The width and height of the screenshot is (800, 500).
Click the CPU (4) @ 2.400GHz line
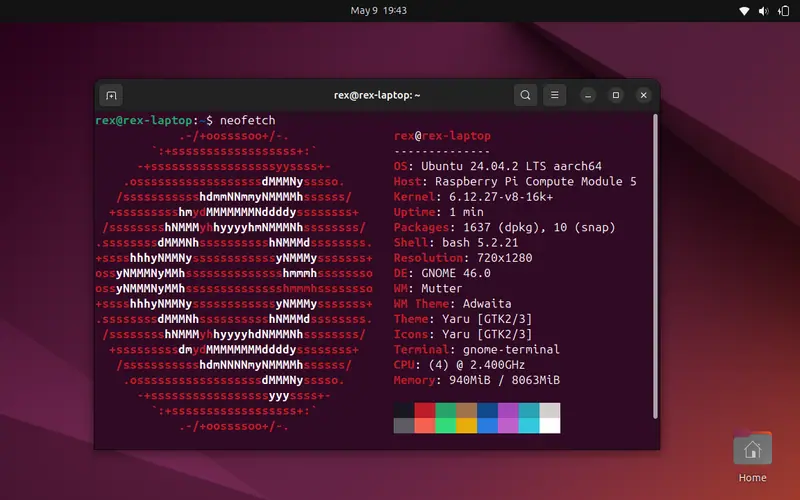tap(459, 365)
